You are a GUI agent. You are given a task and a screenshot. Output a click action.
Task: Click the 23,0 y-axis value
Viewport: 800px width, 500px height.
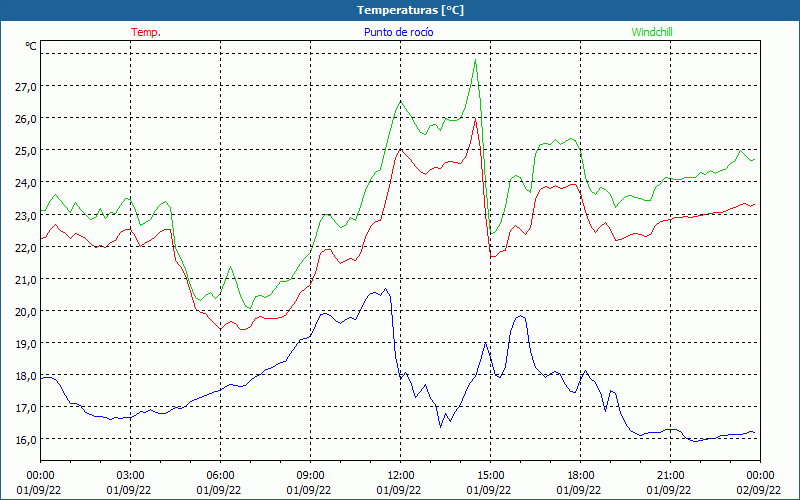(26, 215)
